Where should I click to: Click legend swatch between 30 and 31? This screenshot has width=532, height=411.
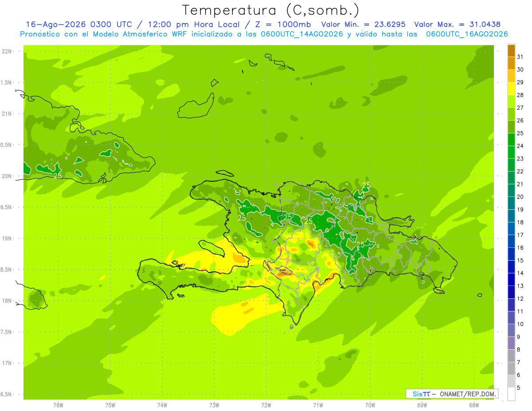511,63
